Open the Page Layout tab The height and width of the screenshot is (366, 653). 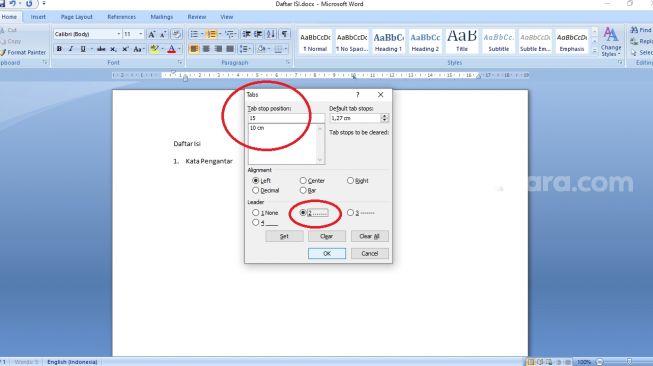pos(77,17)
